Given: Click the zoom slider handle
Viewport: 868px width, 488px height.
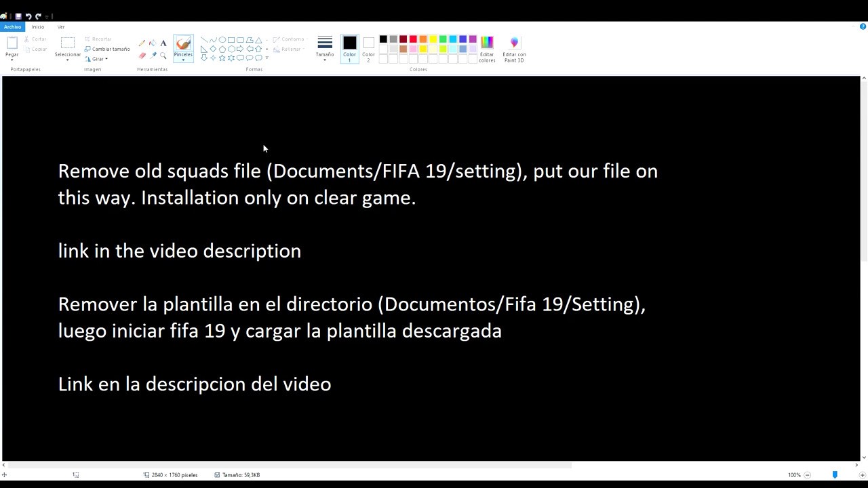Looking at the screenshot, I should point(835,475).
